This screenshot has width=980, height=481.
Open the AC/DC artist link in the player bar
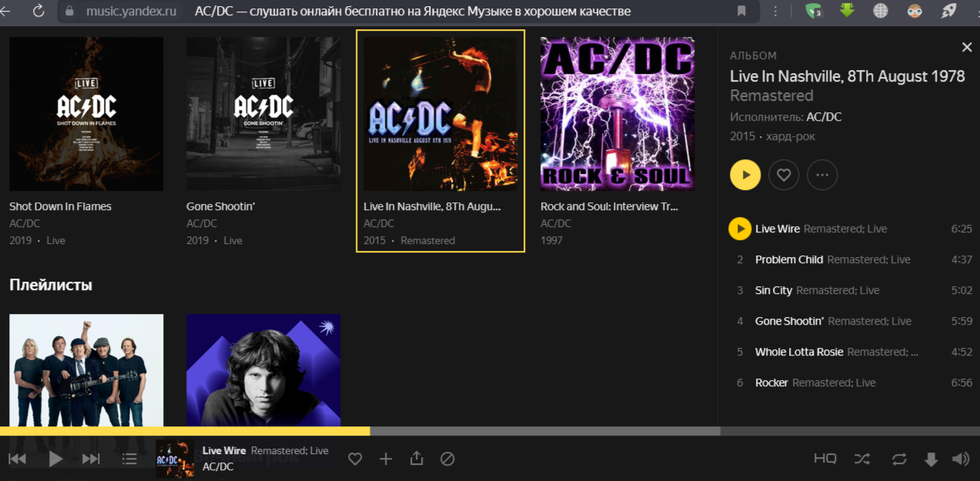tap(218, 466)
